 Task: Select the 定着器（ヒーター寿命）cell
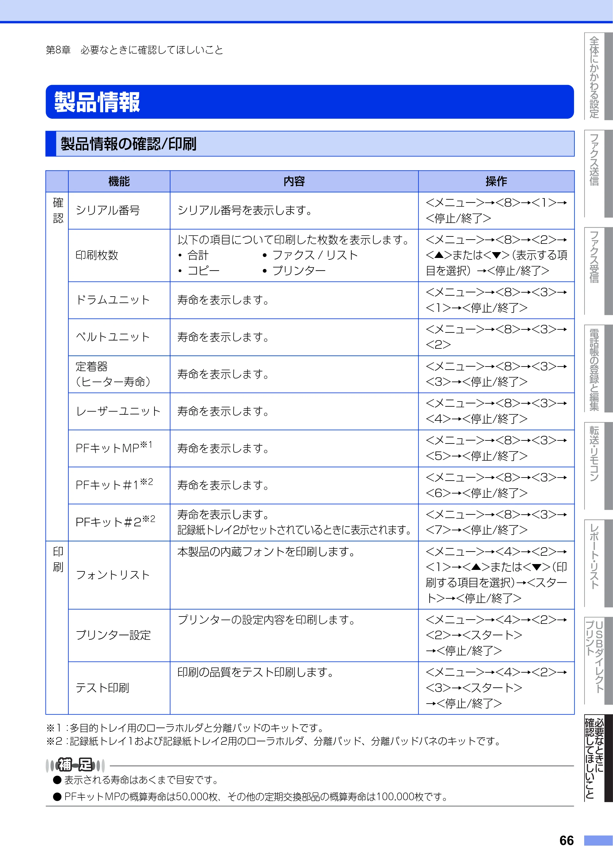click(x=119, y=374)
